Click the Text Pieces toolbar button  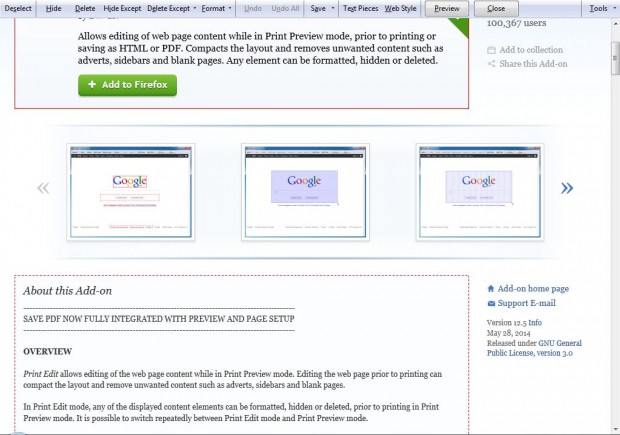(x=360, y=8)
